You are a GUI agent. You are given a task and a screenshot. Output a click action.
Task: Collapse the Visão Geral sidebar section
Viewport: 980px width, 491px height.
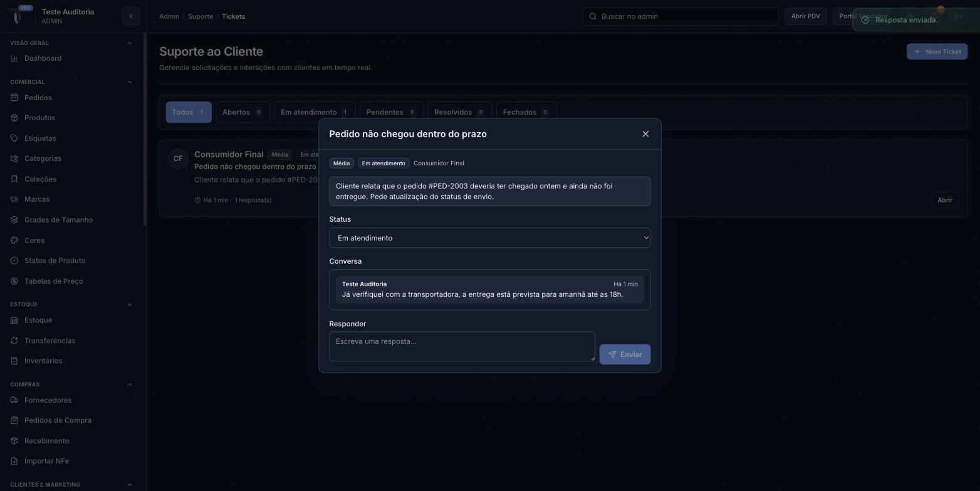(130, 43)
